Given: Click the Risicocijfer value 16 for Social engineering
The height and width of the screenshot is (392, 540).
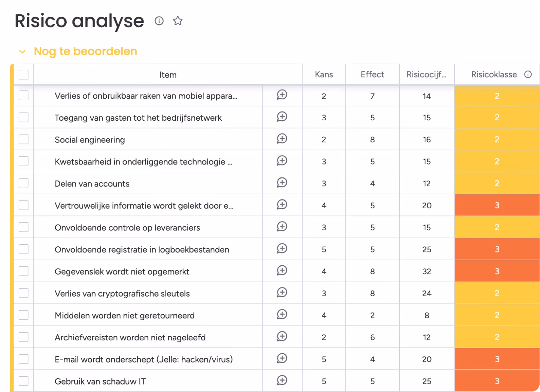Looking at the screenshot, I should 427,140.
